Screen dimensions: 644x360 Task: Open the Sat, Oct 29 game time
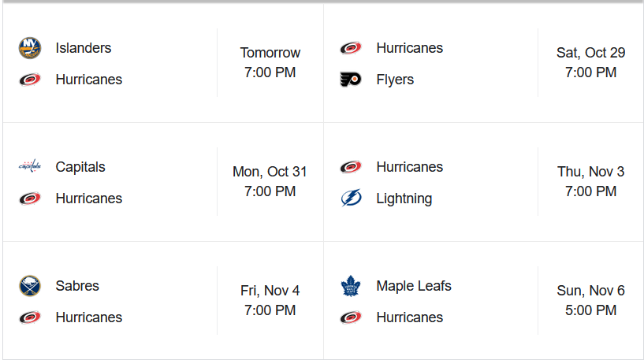point(590,62)
